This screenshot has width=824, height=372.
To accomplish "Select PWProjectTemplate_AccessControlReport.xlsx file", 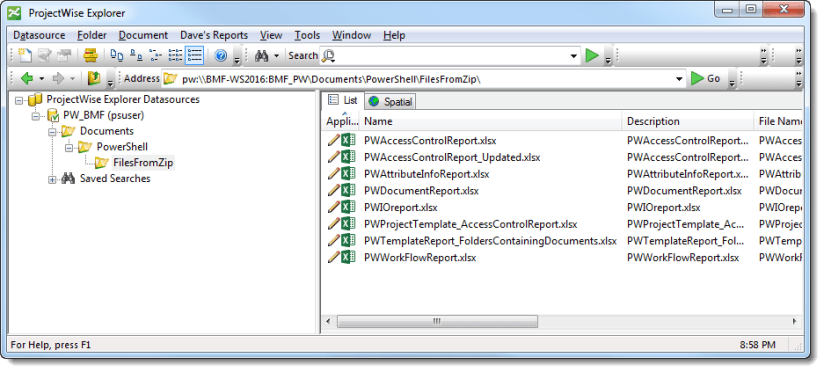I will pyautogui.click(x=470, y=224).
